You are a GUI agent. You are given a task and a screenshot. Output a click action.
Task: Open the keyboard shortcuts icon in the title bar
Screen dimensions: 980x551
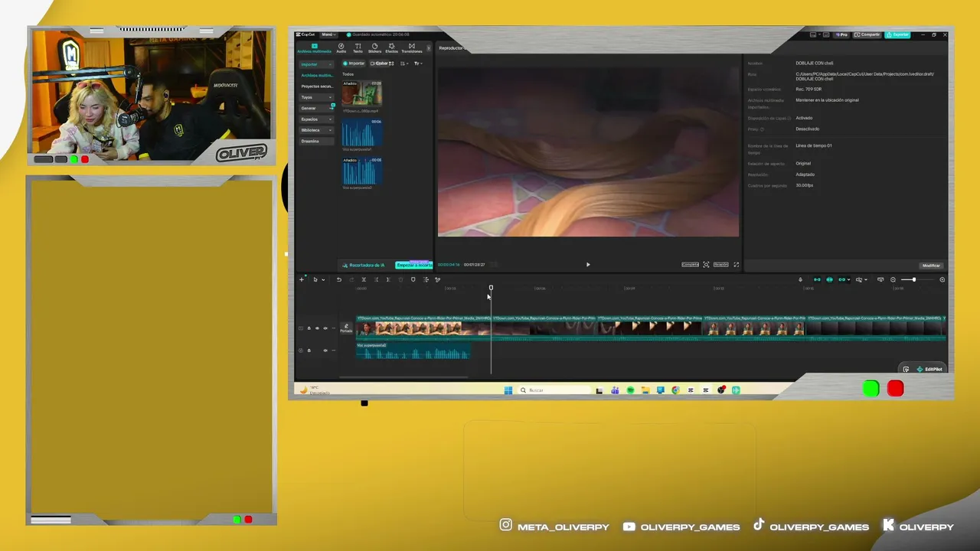point(825,34)
